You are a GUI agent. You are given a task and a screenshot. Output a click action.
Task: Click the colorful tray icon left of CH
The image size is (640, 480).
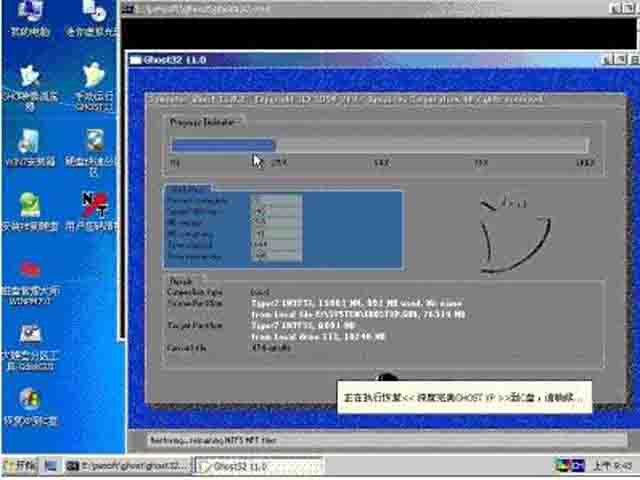[562, 465]
